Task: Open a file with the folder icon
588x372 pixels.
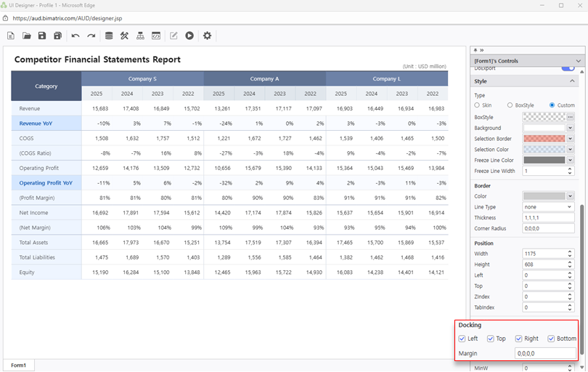Action: 27,36
